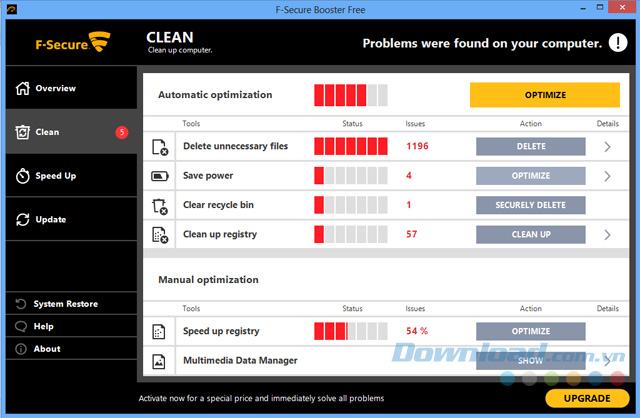
Task: Click the Clean up registry icon
Action: pyautogui.click(x=160, y=235)
